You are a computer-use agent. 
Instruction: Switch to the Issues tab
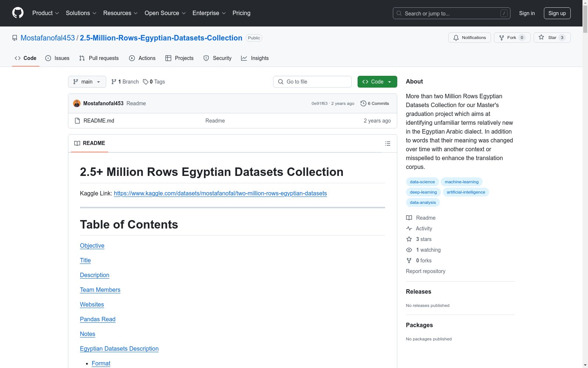(57, 58)
